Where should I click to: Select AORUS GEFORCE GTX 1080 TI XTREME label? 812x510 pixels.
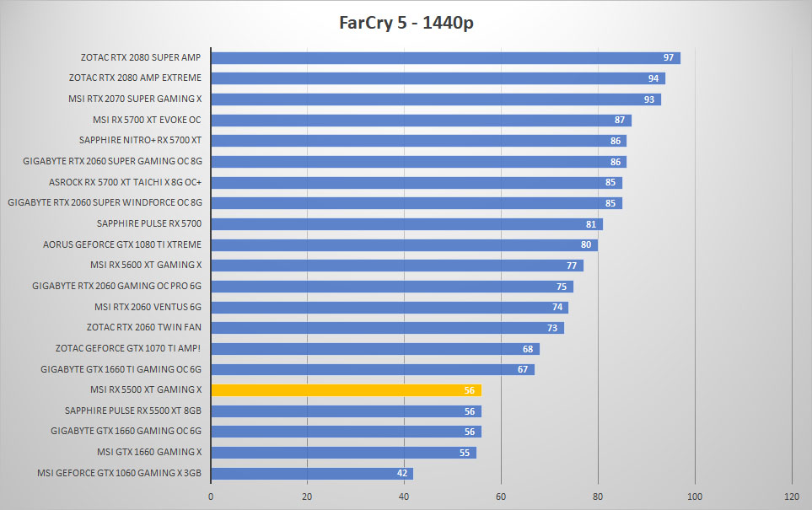point(122,244)
